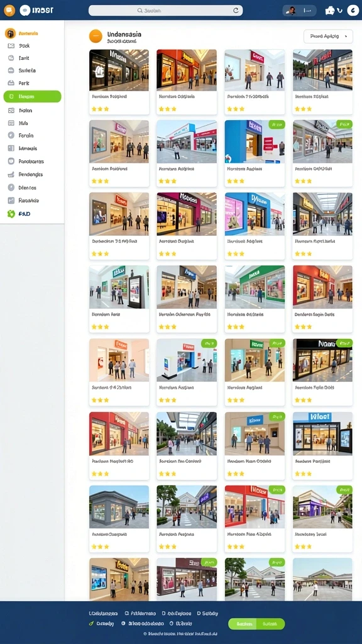Image resolution: width=362 pixels, height=644 pixels.
Task: Select the middle radio option in the footer's bottom row
Action: [x=123, y=623]
